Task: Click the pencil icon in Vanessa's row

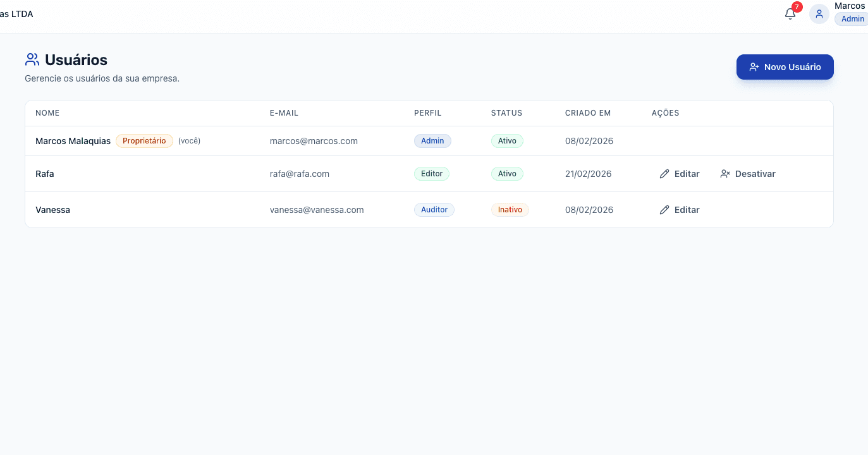Action: coord(664,210)
